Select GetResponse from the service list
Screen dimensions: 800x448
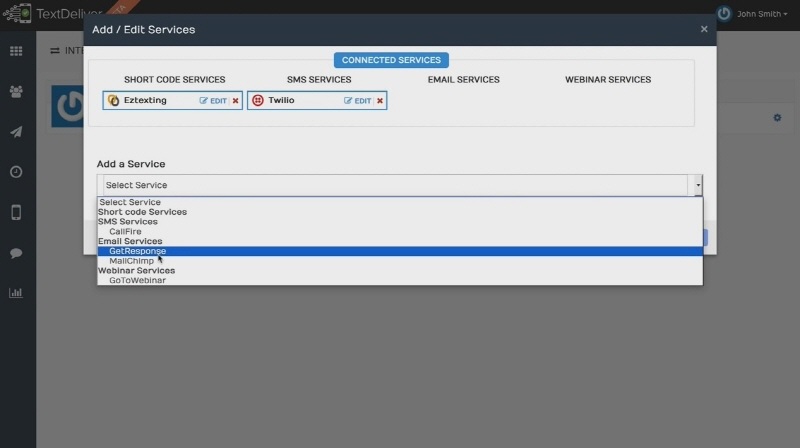pos(400,251)
